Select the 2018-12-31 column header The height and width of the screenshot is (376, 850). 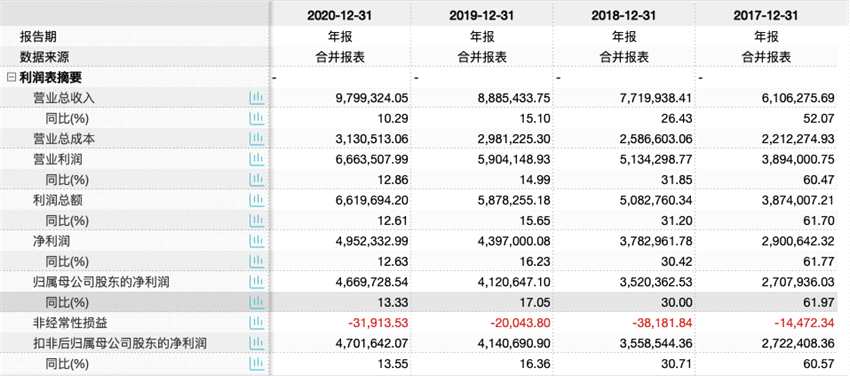pos(623,16)
